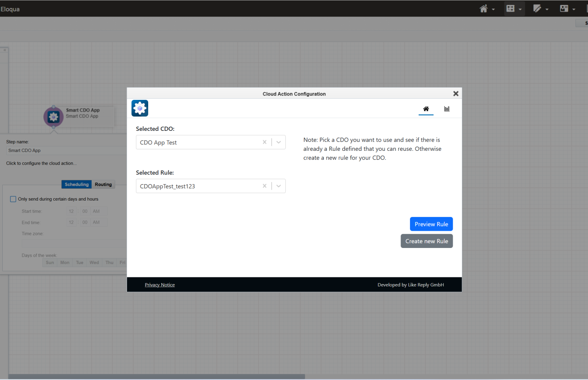The height and width of the screenshot is (380, 588).
Task: Expand the arrow next to Assets pencil icon
Action: 547,9
